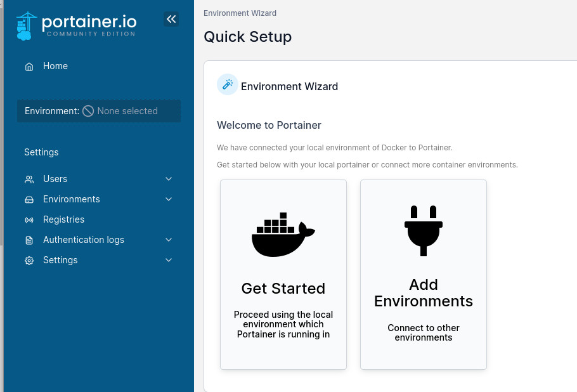577x392 pixels.
Task: Click the Home house icon
Action: [x=29, y=67]
